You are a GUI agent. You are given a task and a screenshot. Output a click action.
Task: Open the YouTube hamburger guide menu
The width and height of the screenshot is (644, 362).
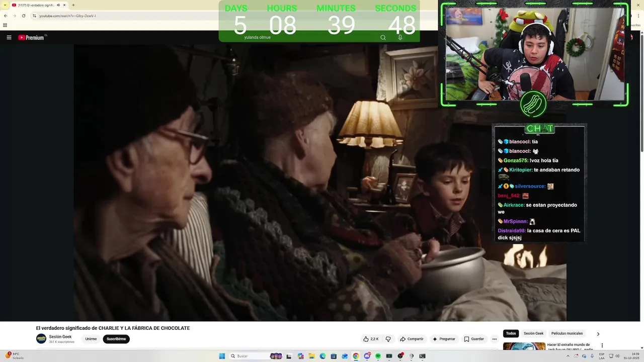[x=9, y=37]
